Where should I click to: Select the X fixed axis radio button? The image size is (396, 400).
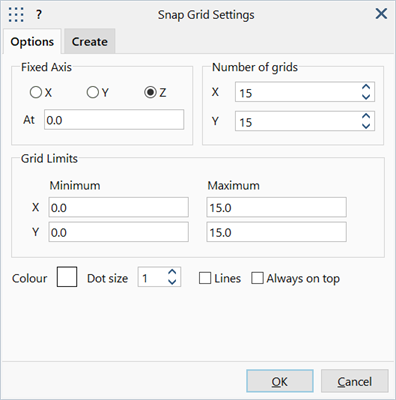(x=36, y=92)
